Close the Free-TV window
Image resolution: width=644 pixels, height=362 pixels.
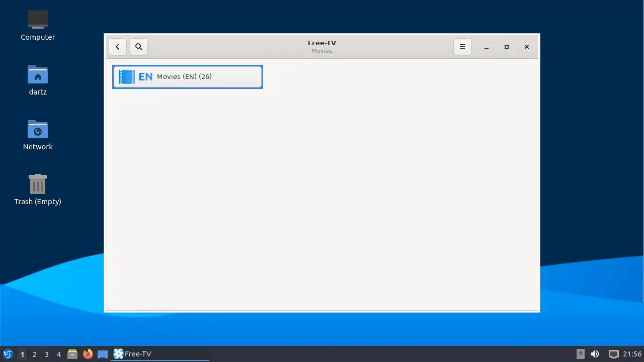(x=527, y=47)
